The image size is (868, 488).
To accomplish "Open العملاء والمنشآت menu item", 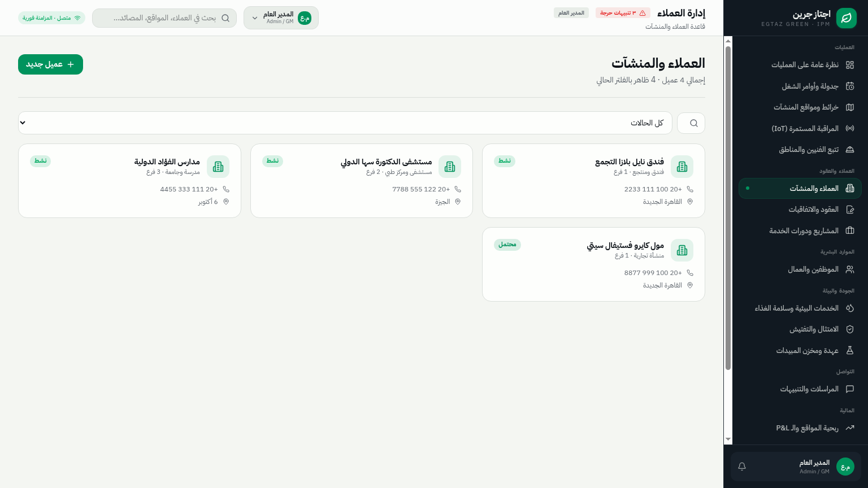I will click(x=800, y=189).
